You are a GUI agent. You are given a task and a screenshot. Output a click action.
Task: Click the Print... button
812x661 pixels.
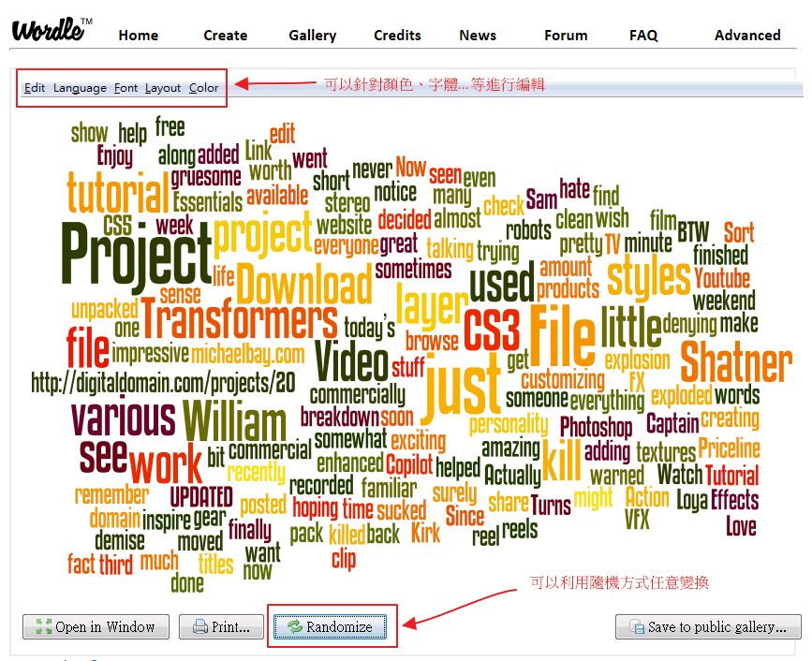[x=221, y=627]
